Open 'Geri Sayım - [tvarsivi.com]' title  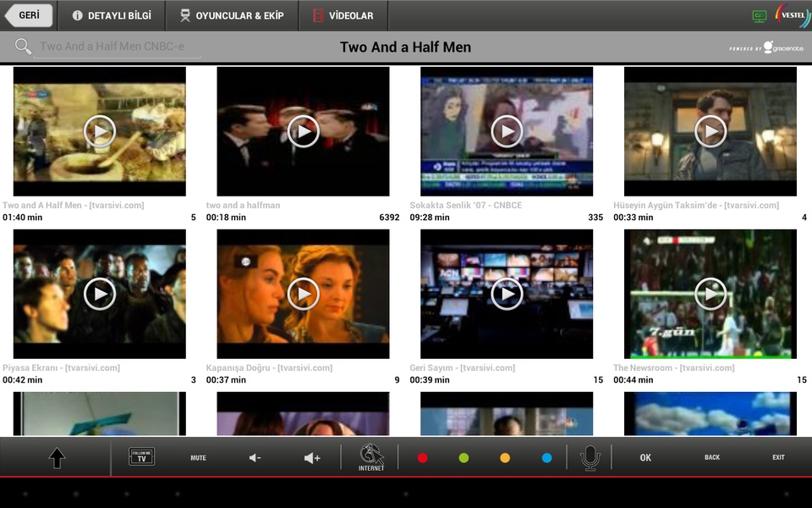pyautogui.click(x=463, y=368)
